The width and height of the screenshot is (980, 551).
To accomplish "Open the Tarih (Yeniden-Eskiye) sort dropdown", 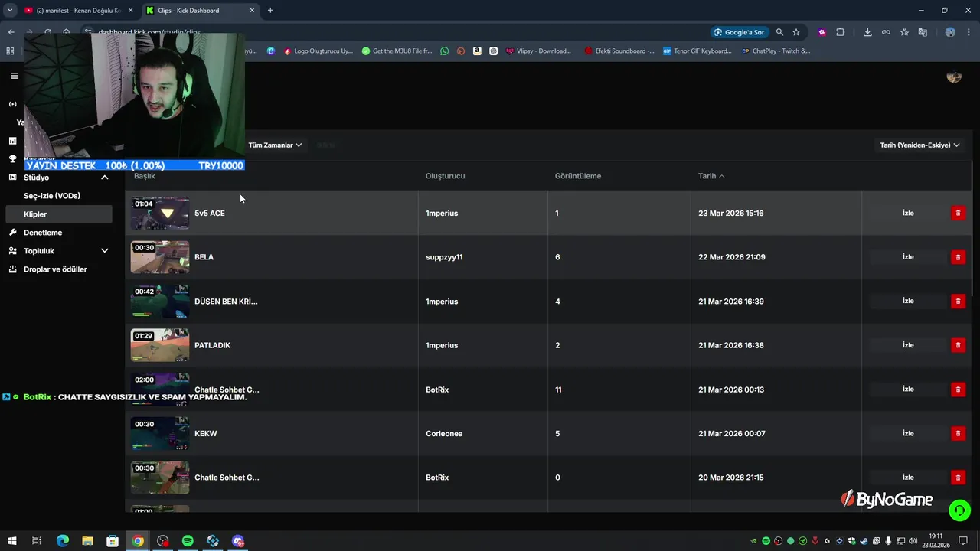I will (x=920, y=145).
